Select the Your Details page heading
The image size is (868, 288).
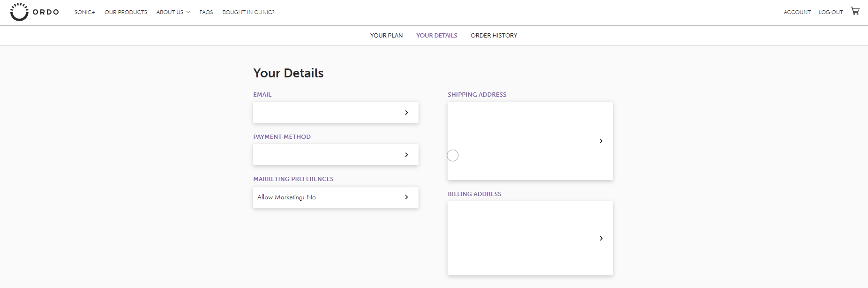coord(288,73)
